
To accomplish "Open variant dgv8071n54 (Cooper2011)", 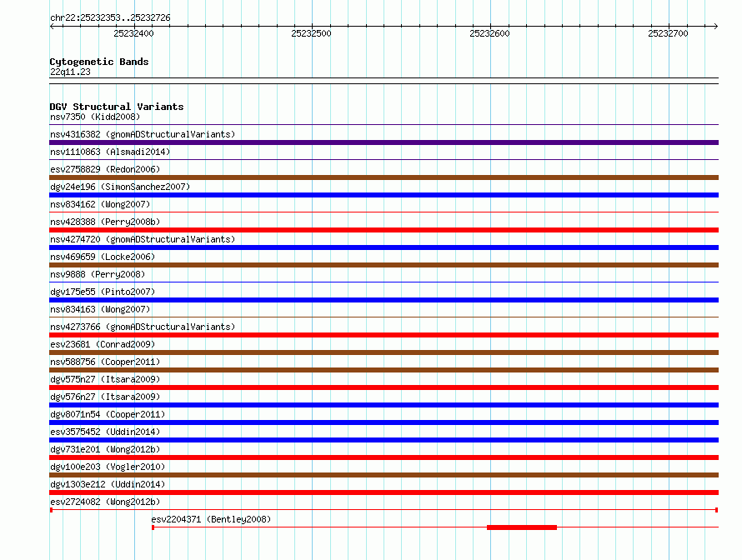I will [x=108, y=414].
